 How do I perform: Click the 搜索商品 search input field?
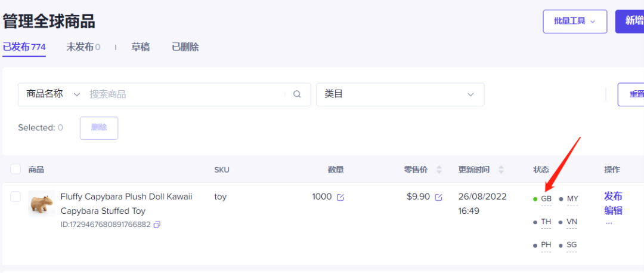185,94
